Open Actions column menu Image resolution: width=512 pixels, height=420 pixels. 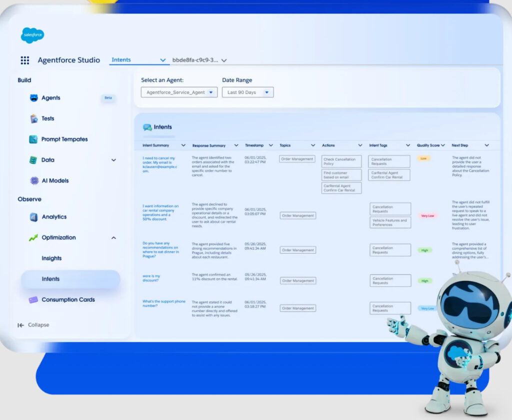point(360,145)
